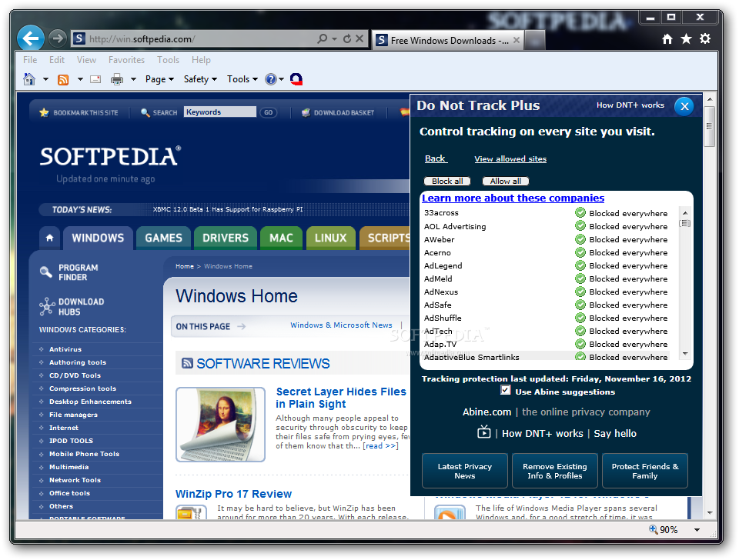Click the zoom level magnifier icon
Screen dimensions: 739x560
point(654,529)
